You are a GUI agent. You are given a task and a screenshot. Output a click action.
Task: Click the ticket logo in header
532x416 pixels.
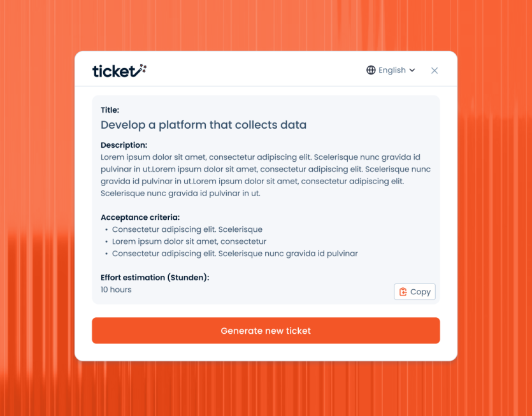[119, 71]
